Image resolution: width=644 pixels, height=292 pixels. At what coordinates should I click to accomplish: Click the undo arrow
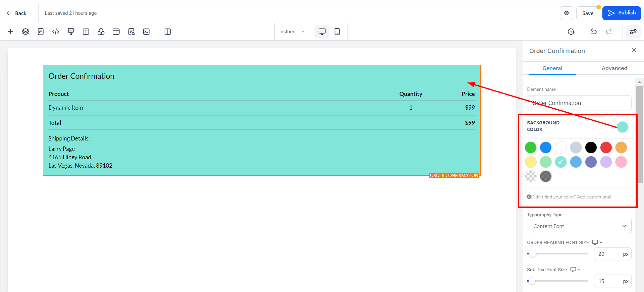click(x=593, y=32)
